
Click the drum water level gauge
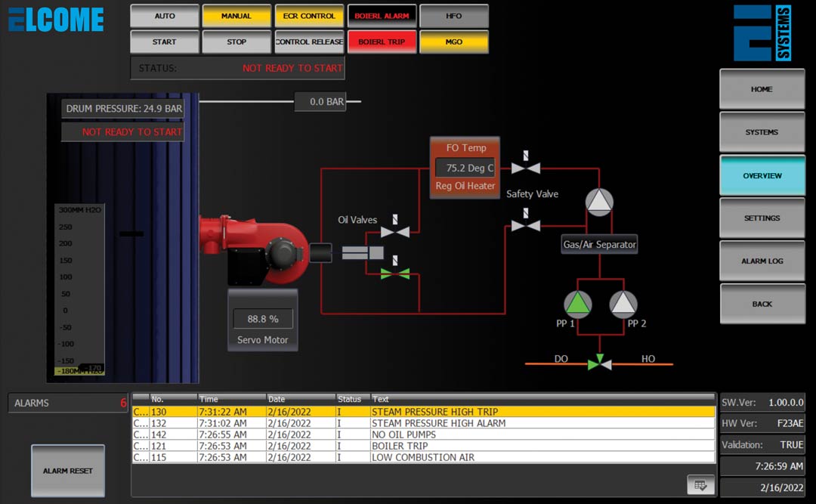(79, 289)
